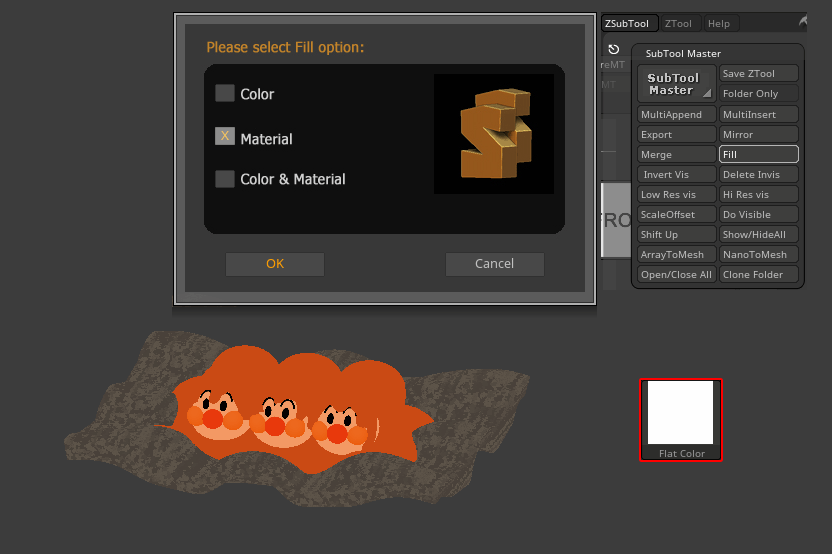This screenshot has width=832, height=554.
Task: Enable the Color fill checkbox
Action: point(225,93)
